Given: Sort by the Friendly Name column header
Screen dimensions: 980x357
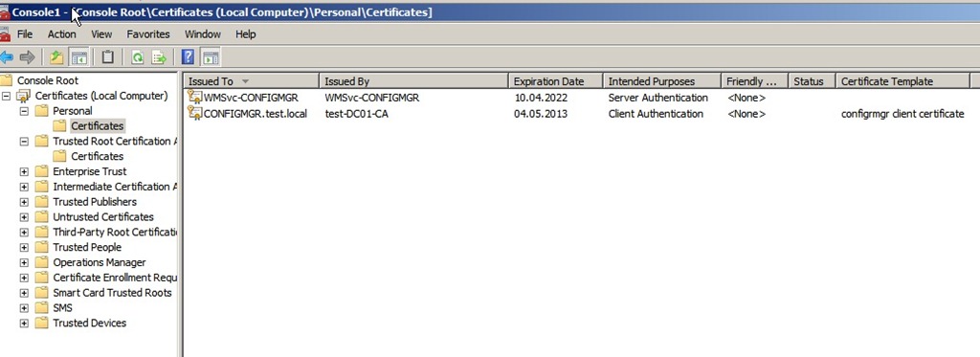Looking at the screenshot, I should click(754, 81).
